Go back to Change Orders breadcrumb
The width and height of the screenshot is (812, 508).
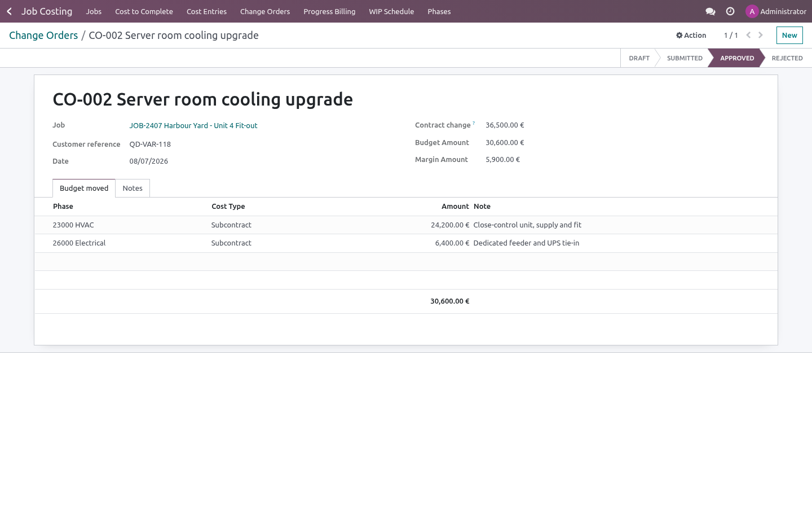[43, 35]
